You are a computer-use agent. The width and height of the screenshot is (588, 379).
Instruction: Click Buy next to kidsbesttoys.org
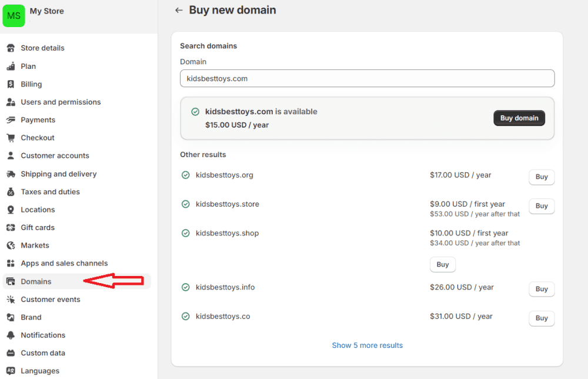(x=541, y=177)
